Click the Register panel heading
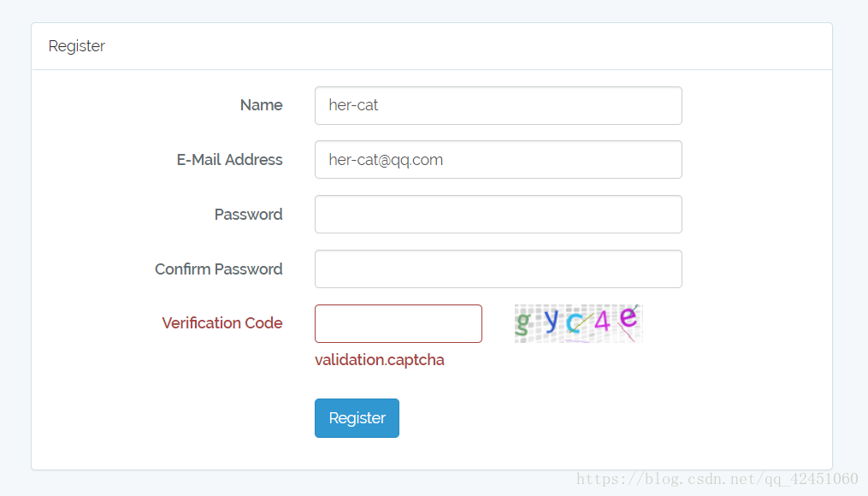The height and width of the screenshot is (496, 868). coord(76,46)
